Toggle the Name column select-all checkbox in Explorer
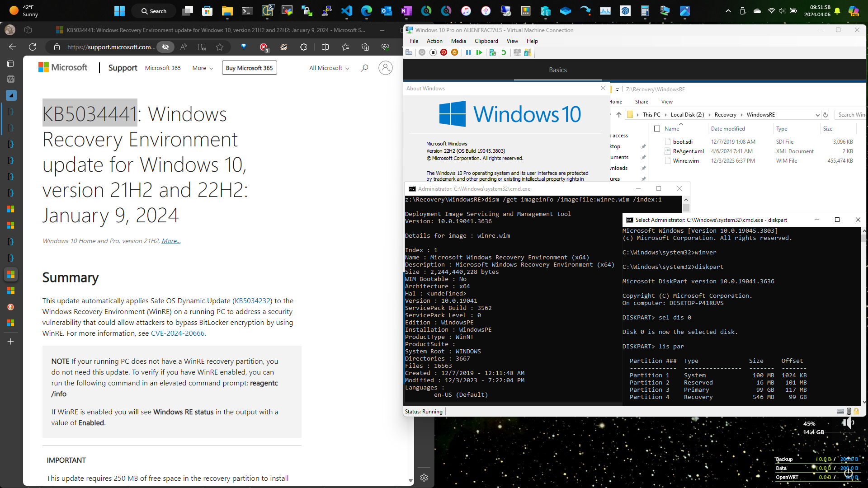Image resolution: width=868 pixels, height=488 pixels. pyautogui.click(x=657, y=129)
